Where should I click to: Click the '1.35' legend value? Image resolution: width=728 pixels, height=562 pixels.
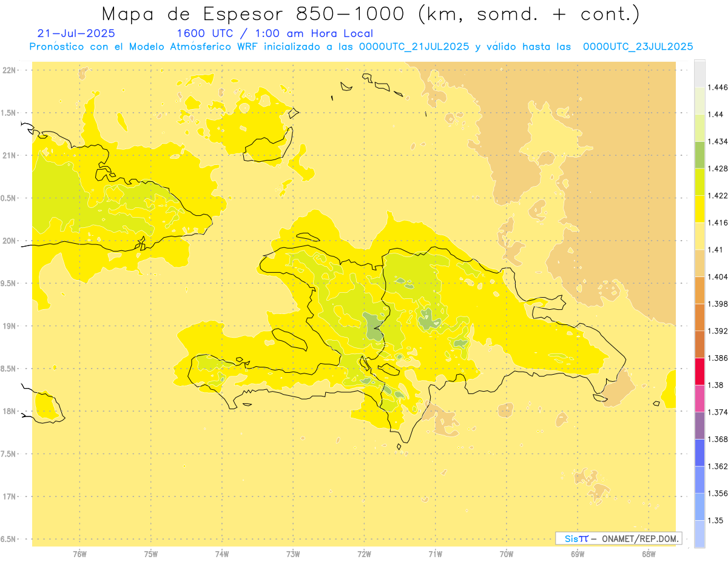[x=716, y=521]
